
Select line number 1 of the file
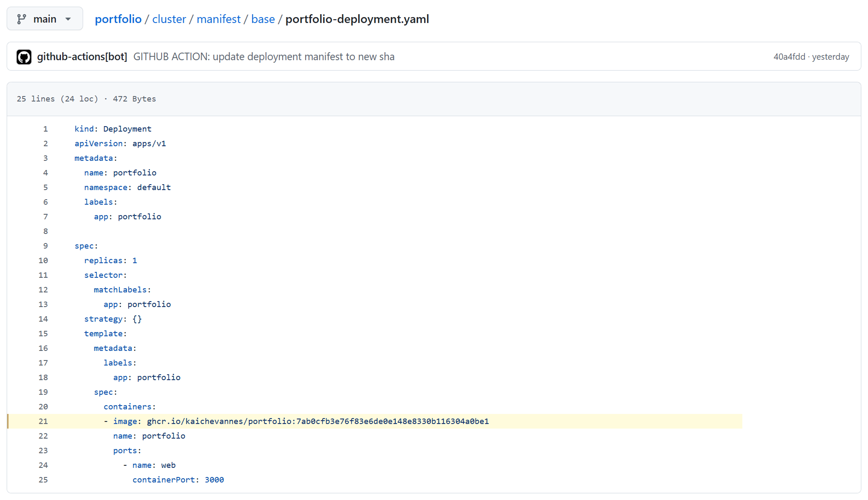(x=46, y=129)
